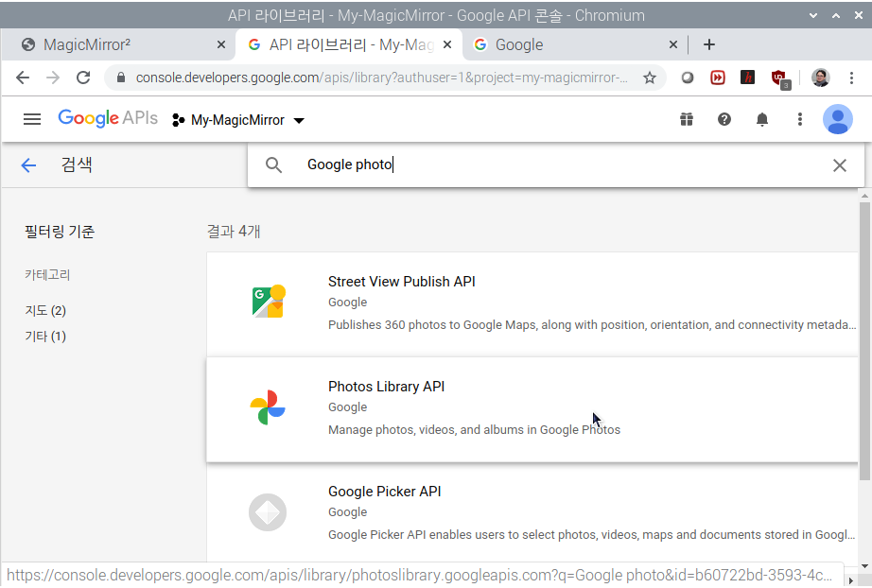Viewport: 872px width, 588px height.
Task: Open the Chromium profile avatar
Action: pyautogui.click(x=820, y=78)
